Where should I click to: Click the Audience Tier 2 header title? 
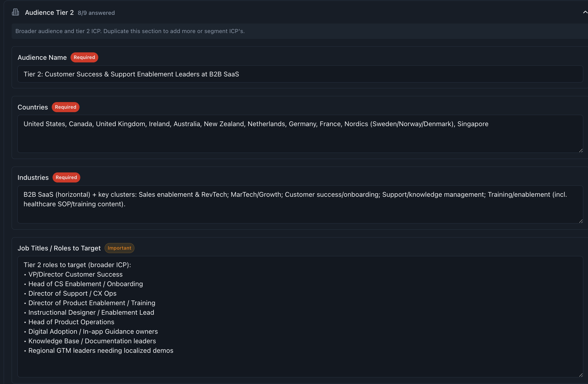tap(49, 12)
